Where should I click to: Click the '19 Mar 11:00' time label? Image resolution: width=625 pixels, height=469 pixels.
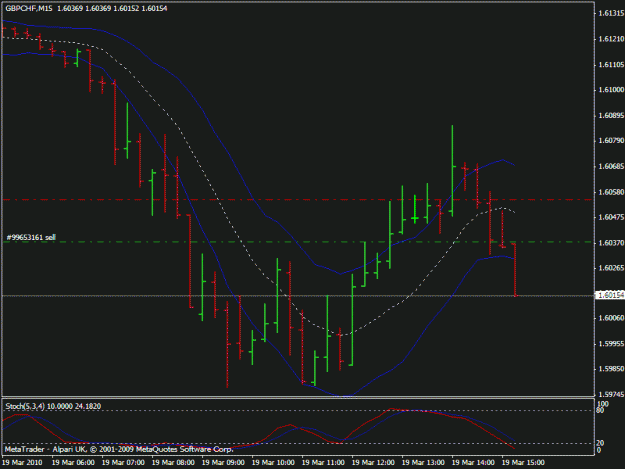click(x=323, y=463)
